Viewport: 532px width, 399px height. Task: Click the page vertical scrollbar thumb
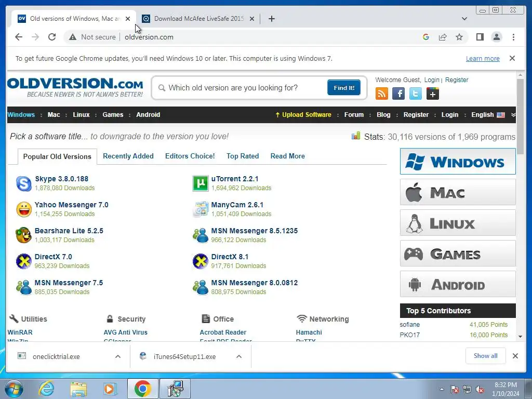tap(520, 116)
